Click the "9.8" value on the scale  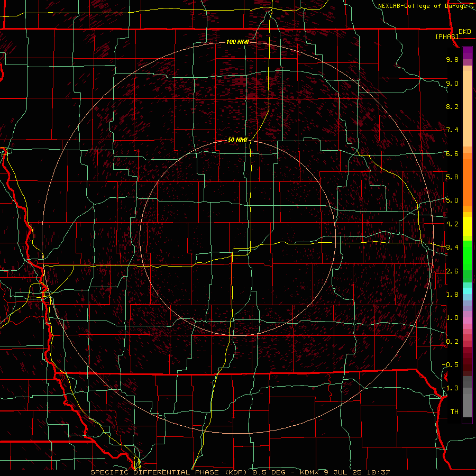[x=452, y=59]
